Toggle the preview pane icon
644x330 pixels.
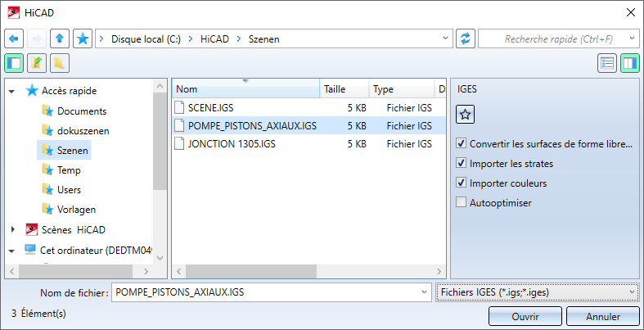tap(629, 62)
